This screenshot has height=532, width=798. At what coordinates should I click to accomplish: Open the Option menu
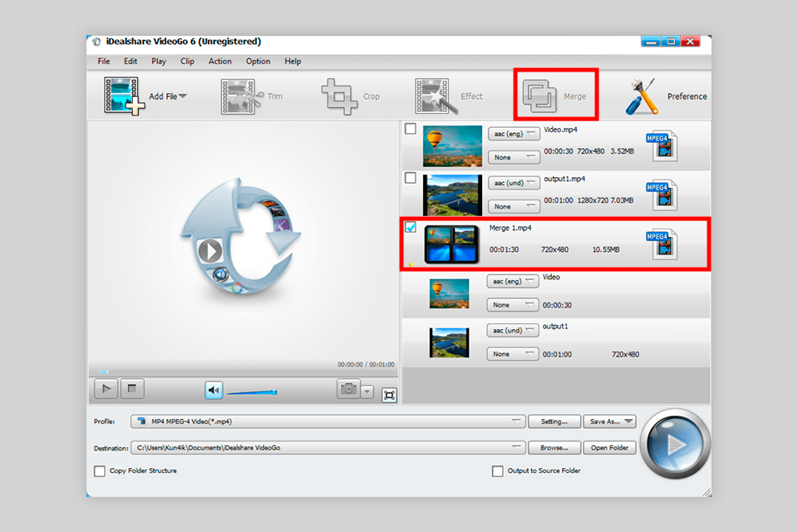click(258, 61)
